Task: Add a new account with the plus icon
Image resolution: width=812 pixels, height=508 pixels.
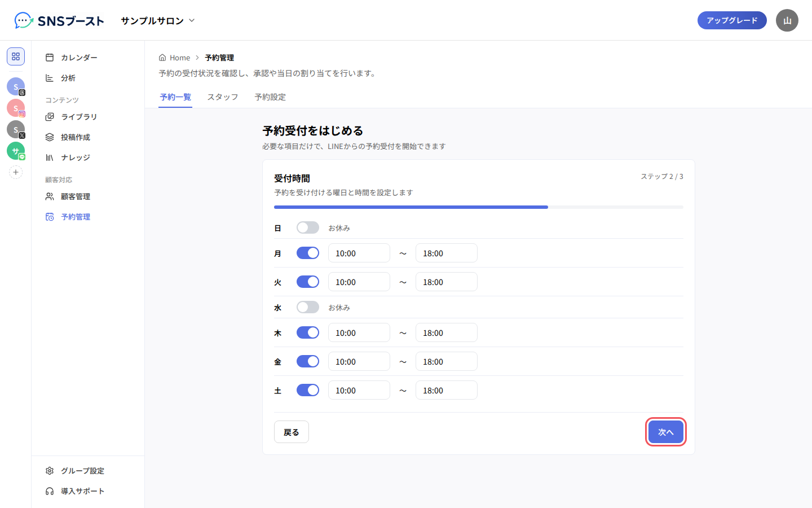Action: (16, 172)
